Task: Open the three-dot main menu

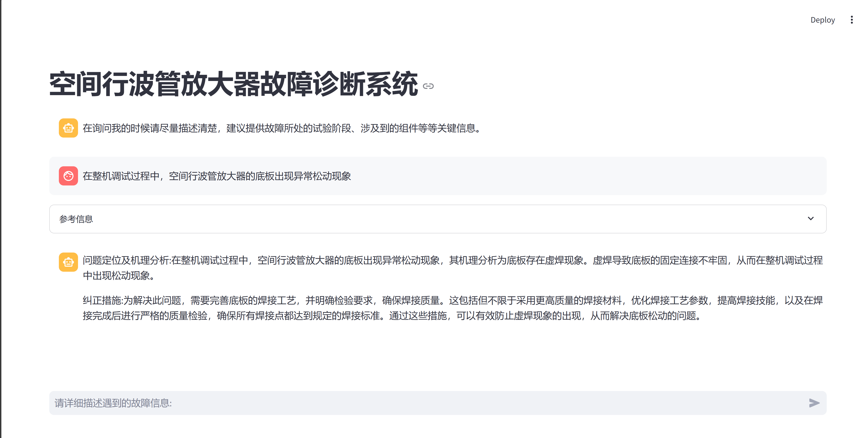Action: click(x=852, y=20)
